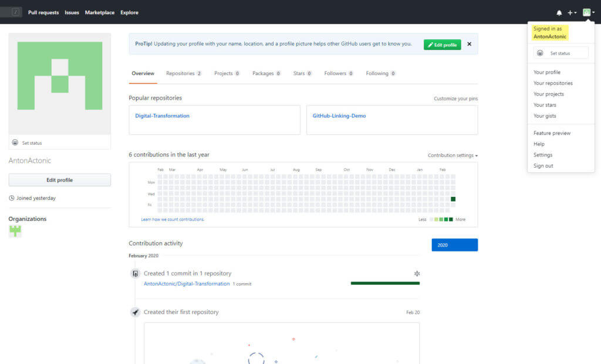Open the GitHub-Linking-Demo pinned repository
Viewport: 601px width, 364px height.
tap(339, 116)
